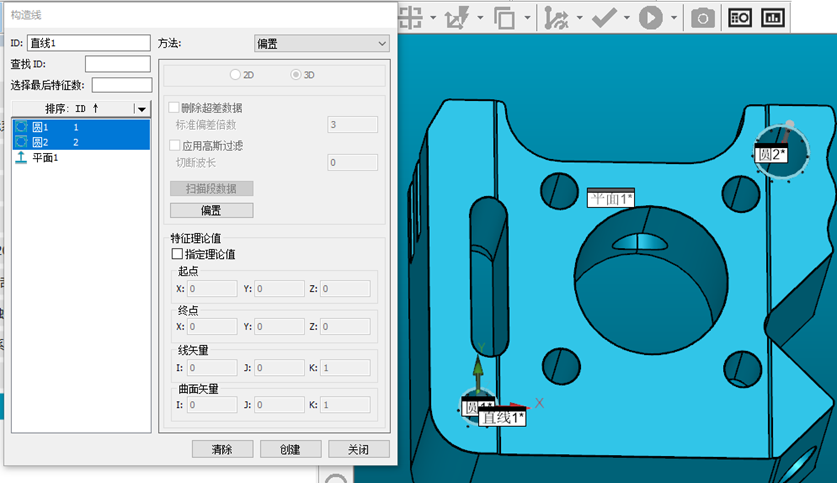Select the 3D radio button
This screenshot has width=837, height=483.
(296, 75)
